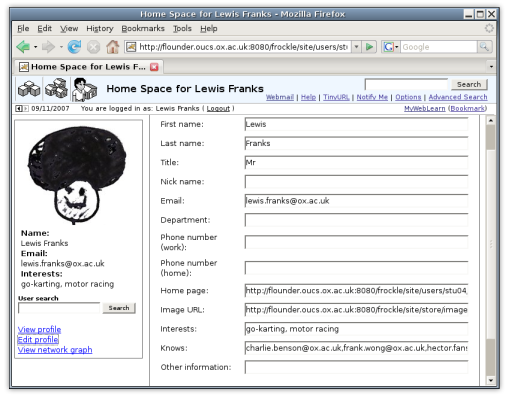Click the Google magnifier search icon
508x395 pixels.
coord(484,47)
